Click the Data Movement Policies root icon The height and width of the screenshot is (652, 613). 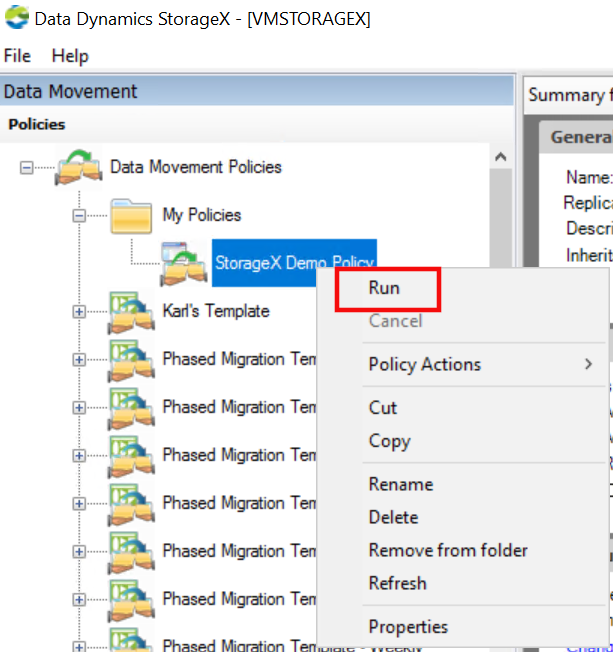pos(79,167)
